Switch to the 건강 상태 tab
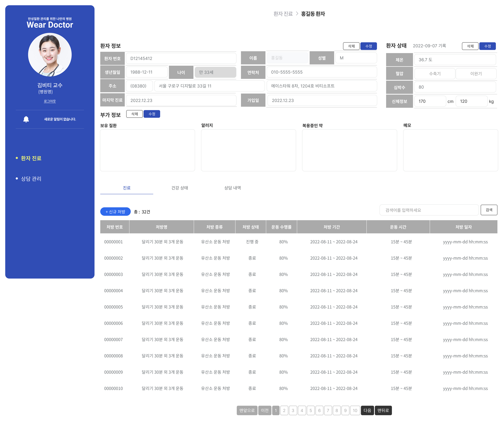The image size is (504, 436). 179,188
